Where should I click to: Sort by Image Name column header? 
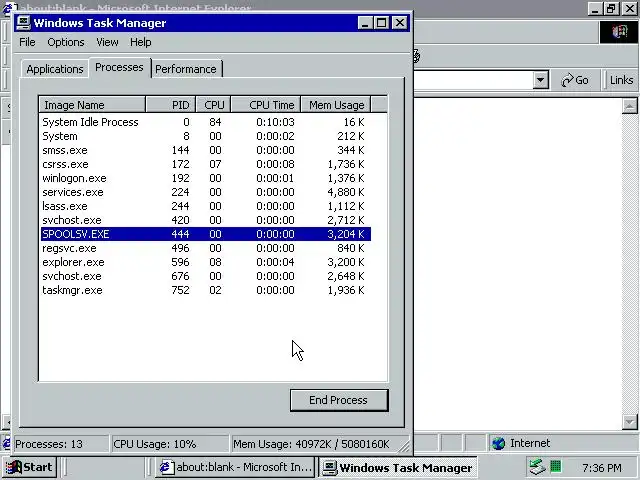pyautogui.click(x=92, y=105)
